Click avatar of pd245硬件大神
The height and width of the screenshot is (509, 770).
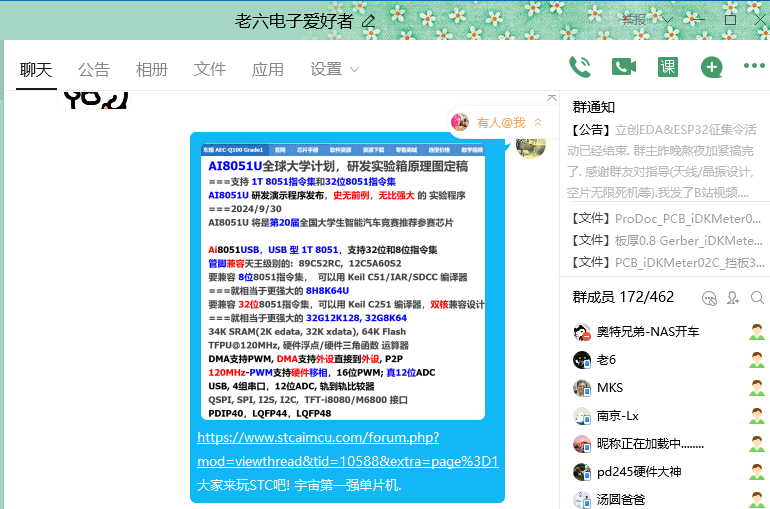(582, 472)
